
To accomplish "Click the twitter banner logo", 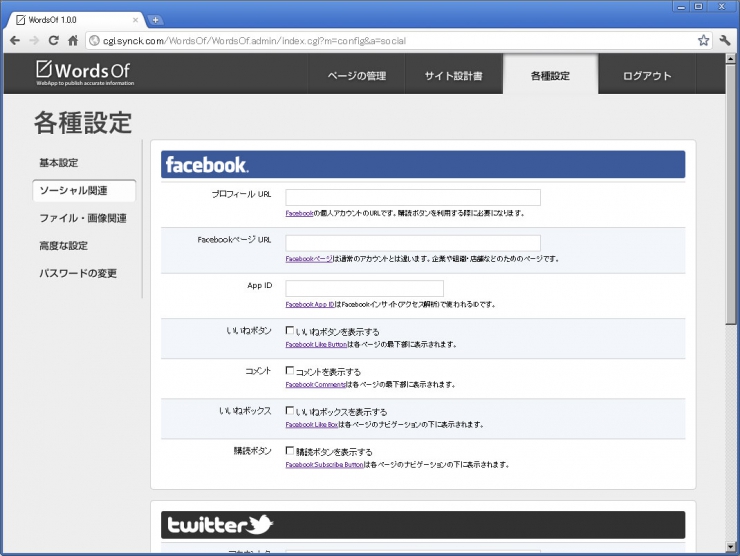I will point(220,524).
